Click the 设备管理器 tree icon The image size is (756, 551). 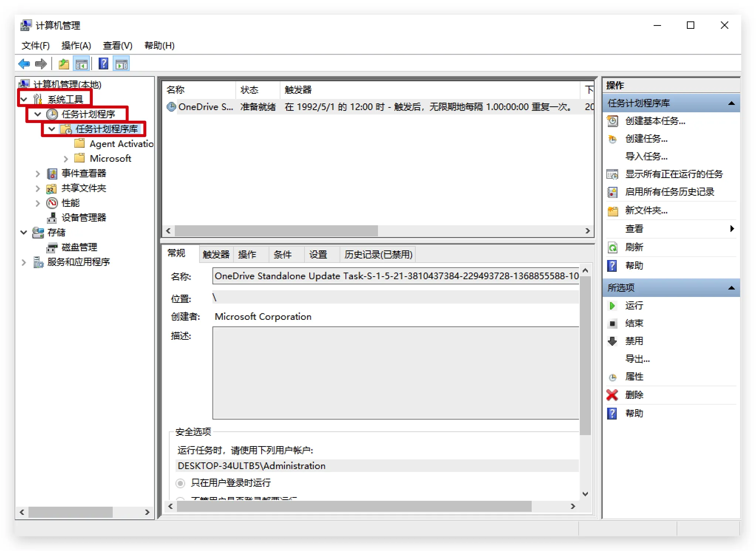52,218
